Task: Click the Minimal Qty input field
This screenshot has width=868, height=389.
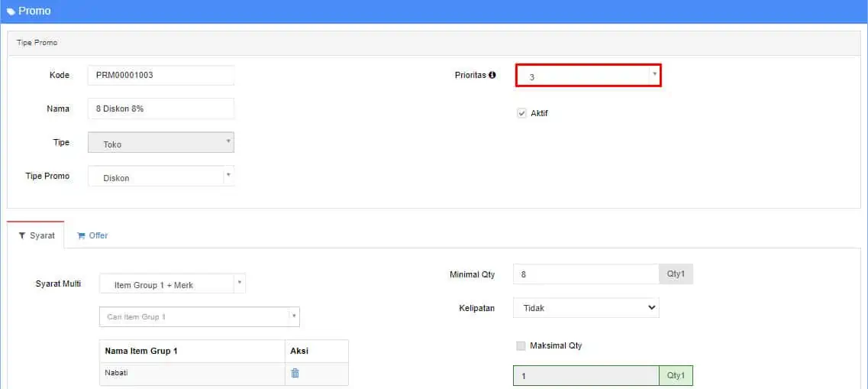Action: (586, 274)
